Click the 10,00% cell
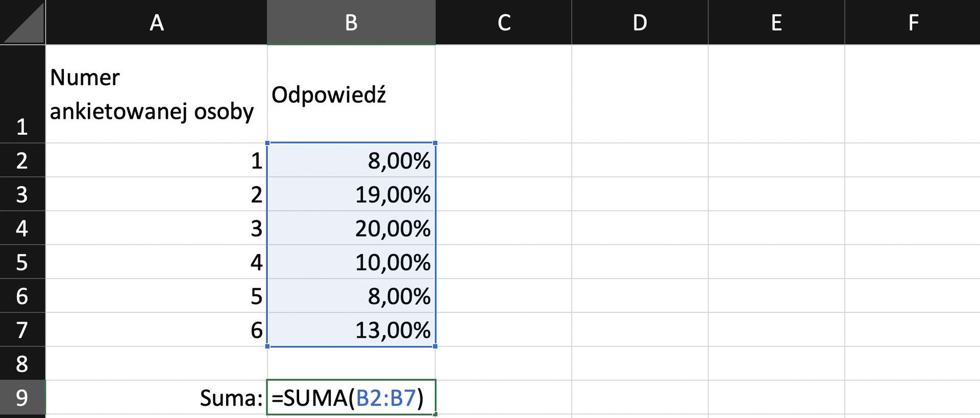The width and height of the screenshot is (980, 418). [351, 262]
